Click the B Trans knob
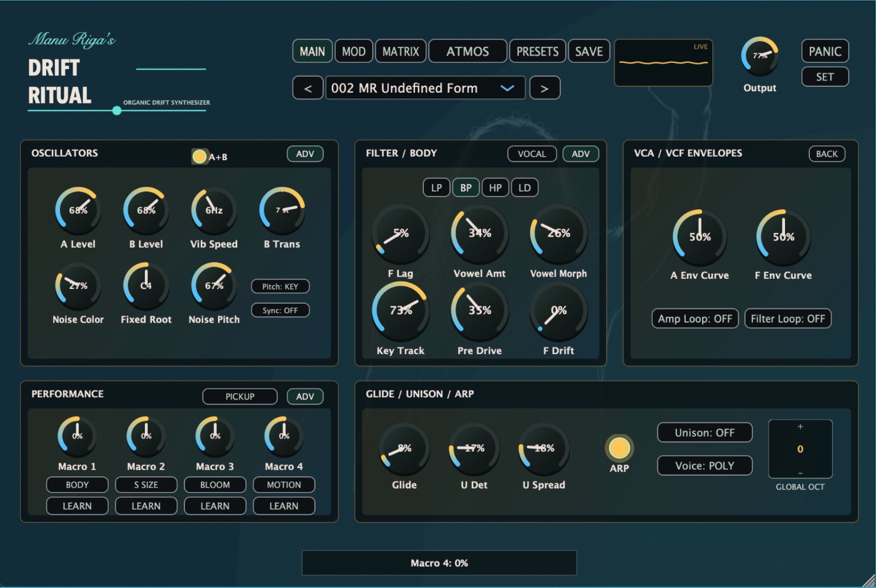The image size is (876, 588). coord(282,210)
